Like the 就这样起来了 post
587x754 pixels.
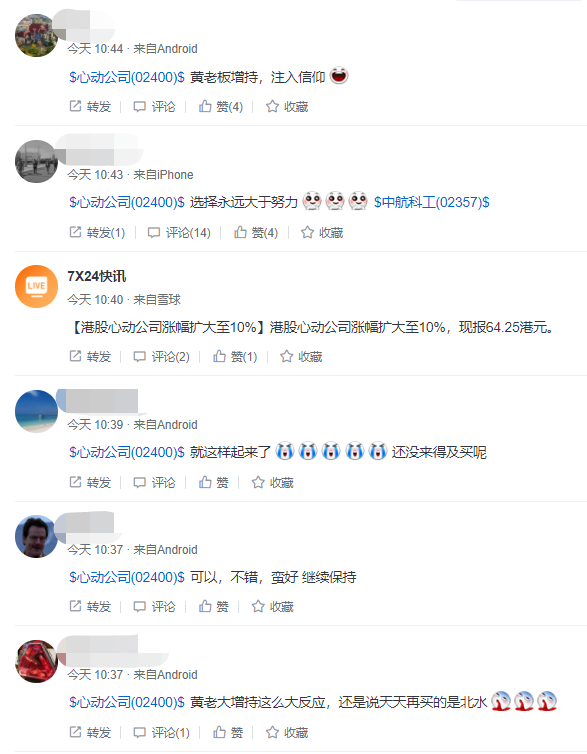pos(214,482)
